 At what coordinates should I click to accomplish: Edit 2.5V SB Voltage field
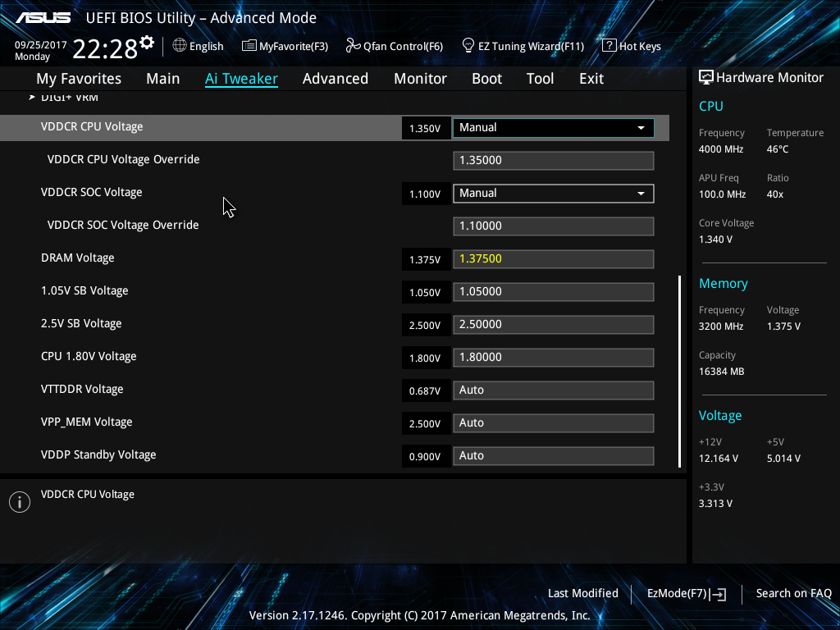(554, 325)
